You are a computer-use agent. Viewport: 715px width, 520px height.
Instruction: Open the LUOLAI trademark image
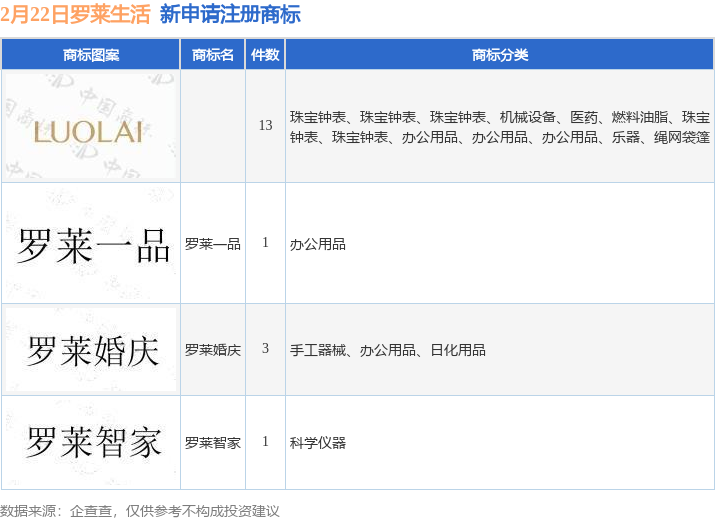[x=90, y=126]
